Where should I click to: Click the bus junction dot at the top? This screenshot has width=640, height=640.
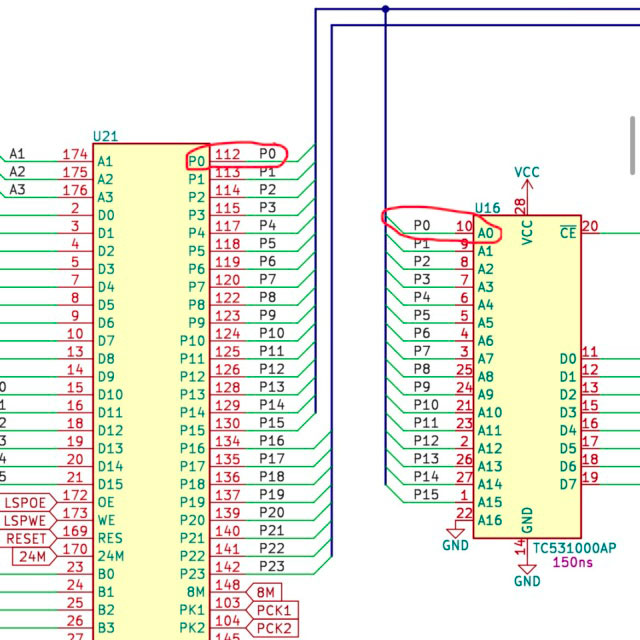(385, 9)
